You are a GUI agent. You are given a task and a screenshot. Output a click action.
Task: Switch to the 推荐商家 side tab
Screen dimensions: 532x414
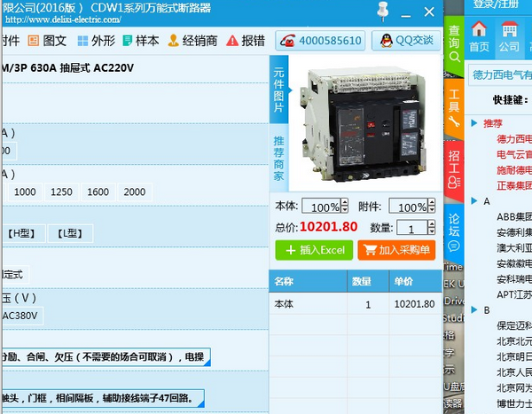point(278,159)
